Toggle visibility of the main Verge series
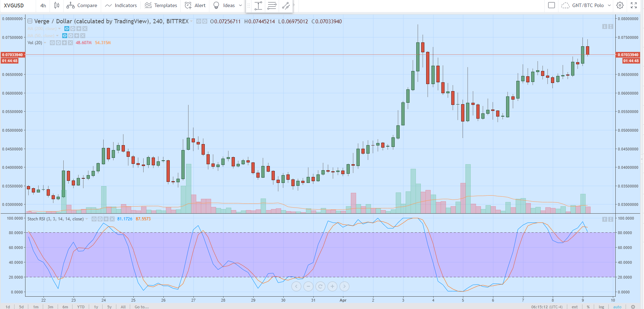The width and height of the screenshot is (644, 309). (199, 21)
